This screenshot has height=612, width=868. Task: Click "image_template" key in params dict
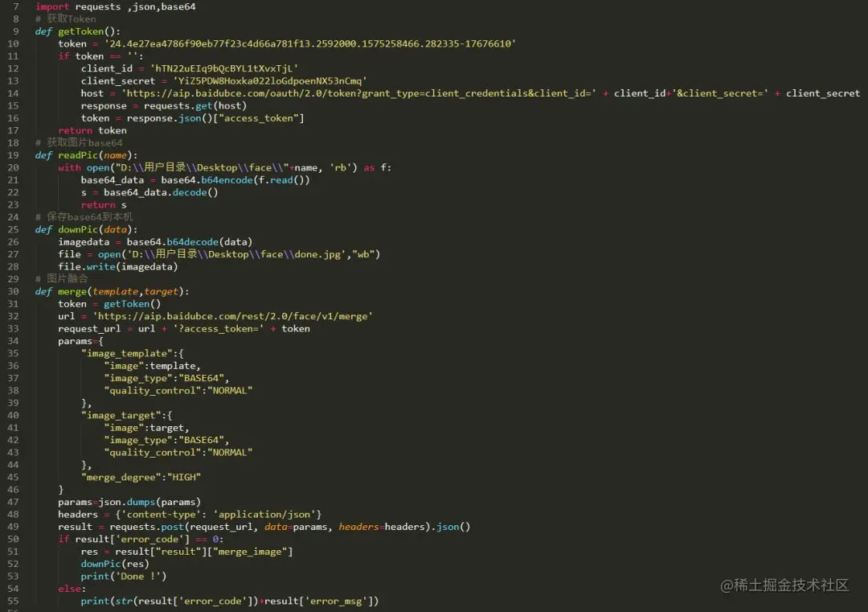click(127, 353)
